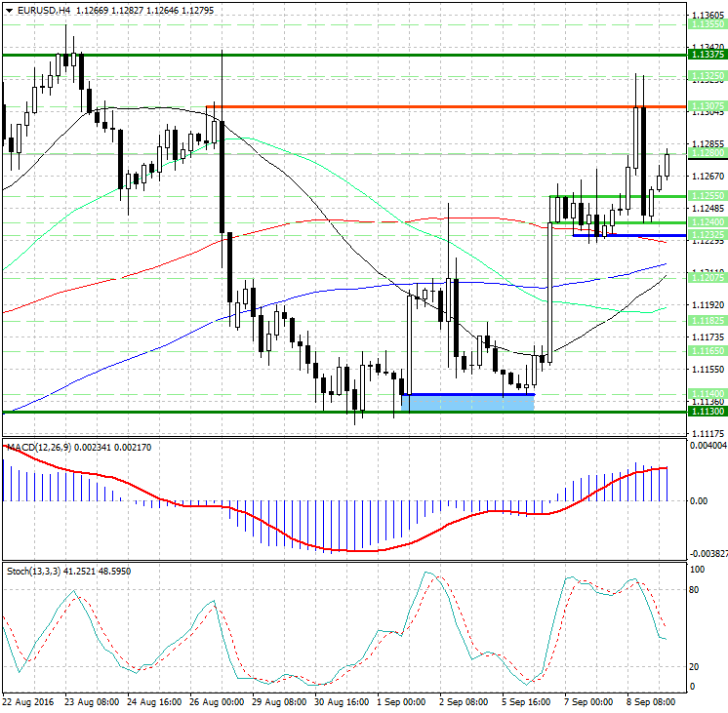This screenshot has height=713, width=728.
Task: Select the 1.13250 price level label
Action: [708, 76]
